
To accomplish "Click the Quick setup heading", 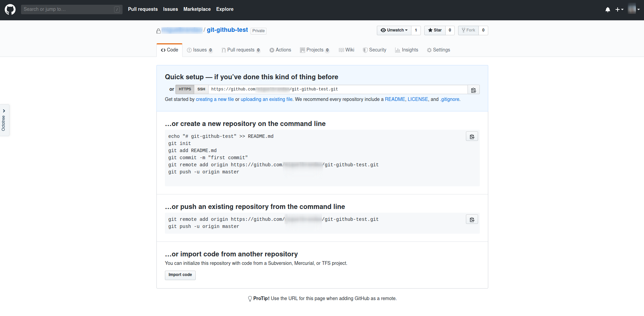I will pos(252,77).
